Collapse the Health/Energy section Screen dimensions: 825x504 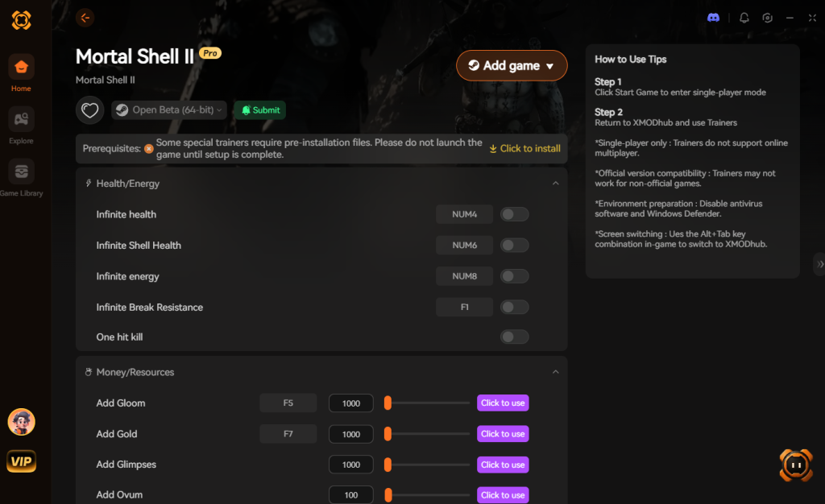[x=555, y=183]
